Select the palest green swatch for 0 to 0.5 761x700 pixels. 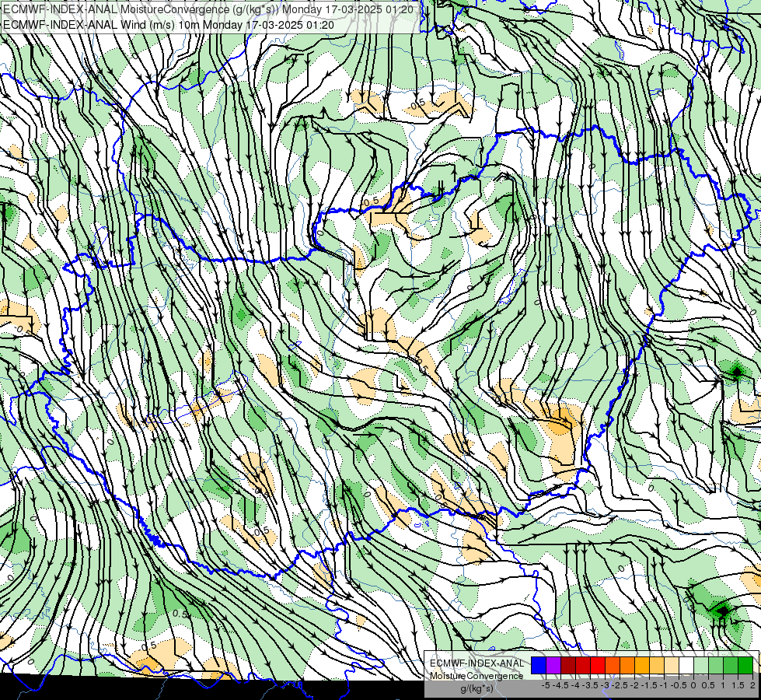(701, 666)
